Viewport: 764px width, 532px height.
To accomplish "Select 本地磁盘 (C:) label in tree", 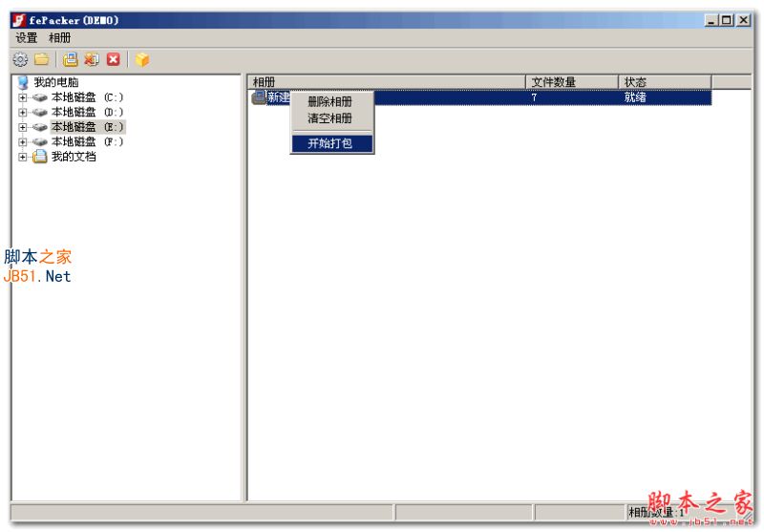I will [88, 97].
